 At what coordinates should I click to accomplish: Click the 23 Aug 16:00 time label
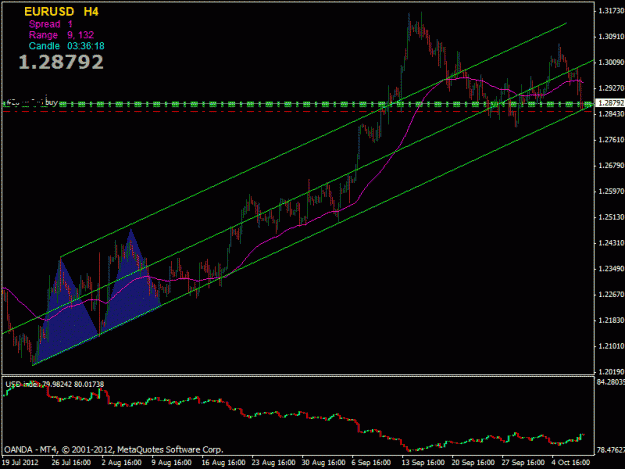(x=273, y=463)
